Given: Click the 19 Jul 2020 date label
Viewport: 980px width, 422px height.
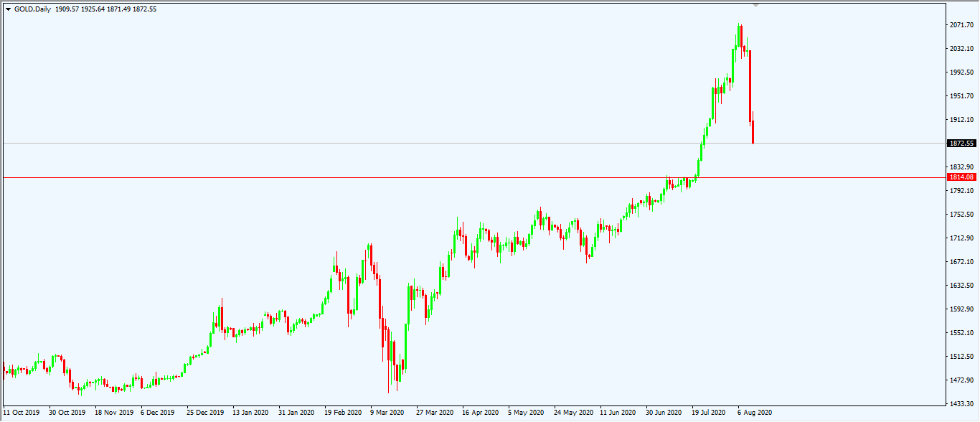Looking at the screenshot, I should [710, 413].
